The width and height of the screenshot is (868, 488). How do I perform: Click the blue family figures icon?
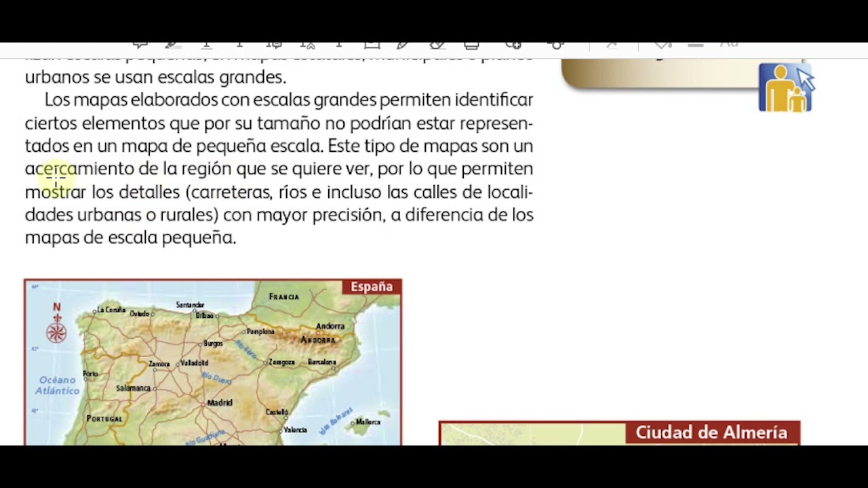tap(785, 87)
